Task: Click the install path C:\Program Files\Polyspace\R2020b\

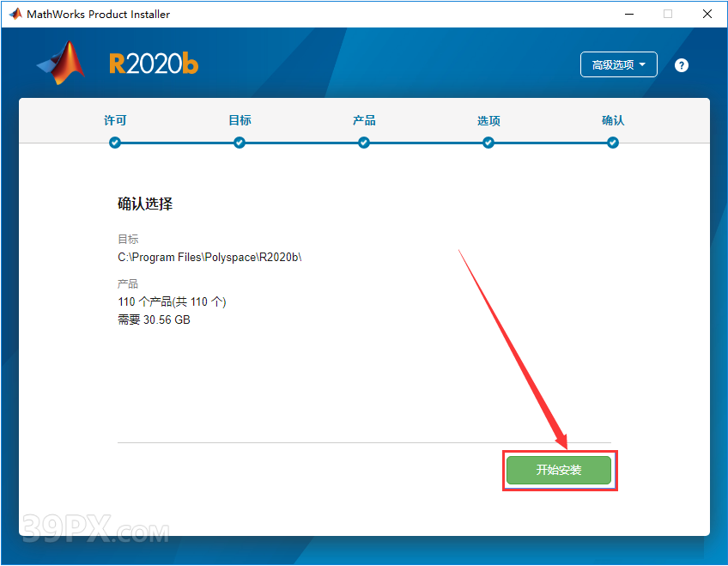Action: tap(209, 257)
